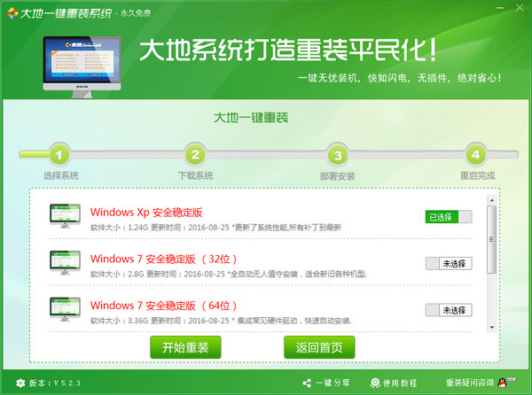Select step 4 circle 重启完成

[x=475, y=155]
